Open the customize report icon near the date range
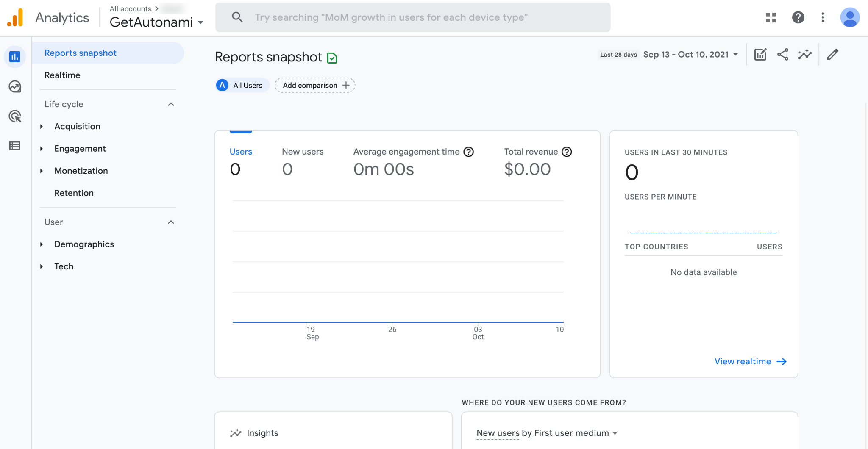The height and width of the screenshot is (449, 868). [x=760, y=54]
